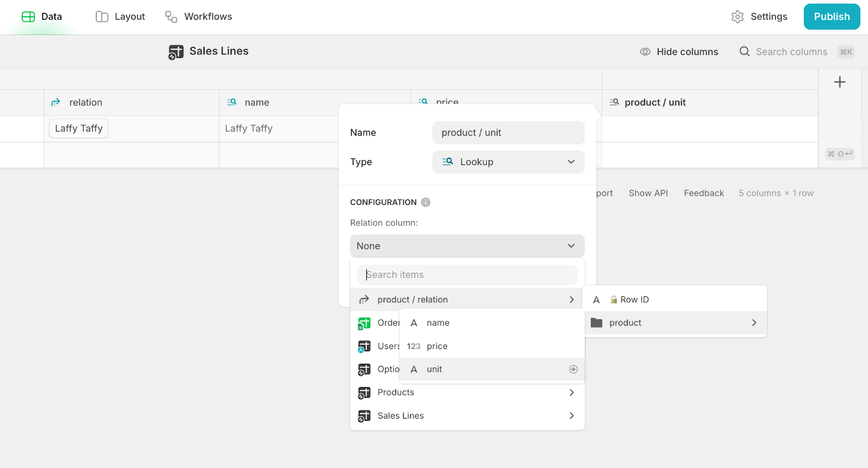Click the Options table icon

364,370
